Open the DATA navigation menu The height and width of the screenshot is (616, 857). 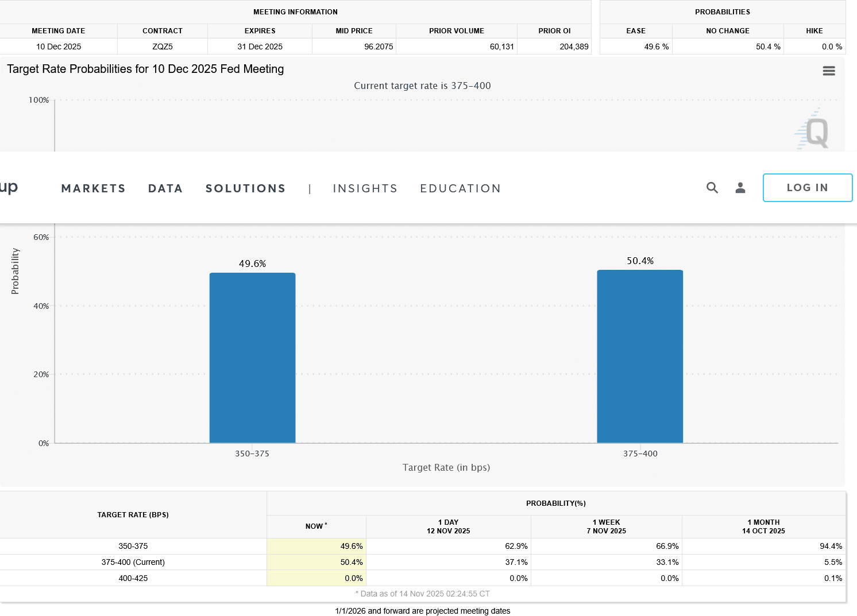tap(165, 188)
